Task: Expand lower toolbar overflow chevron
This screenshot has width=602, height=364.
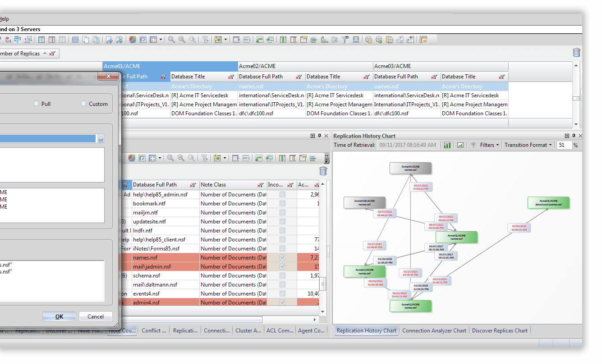Action: pyautogui.click(x=326, y=158)
